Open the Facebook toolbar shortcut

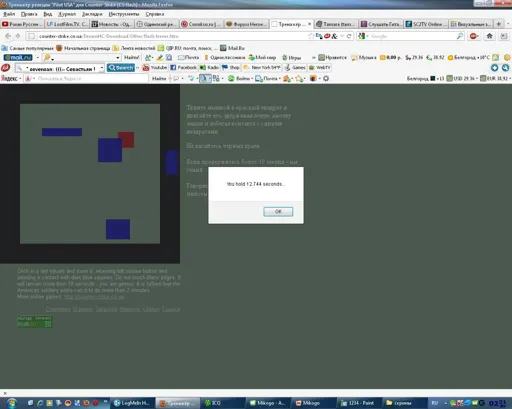183,68
